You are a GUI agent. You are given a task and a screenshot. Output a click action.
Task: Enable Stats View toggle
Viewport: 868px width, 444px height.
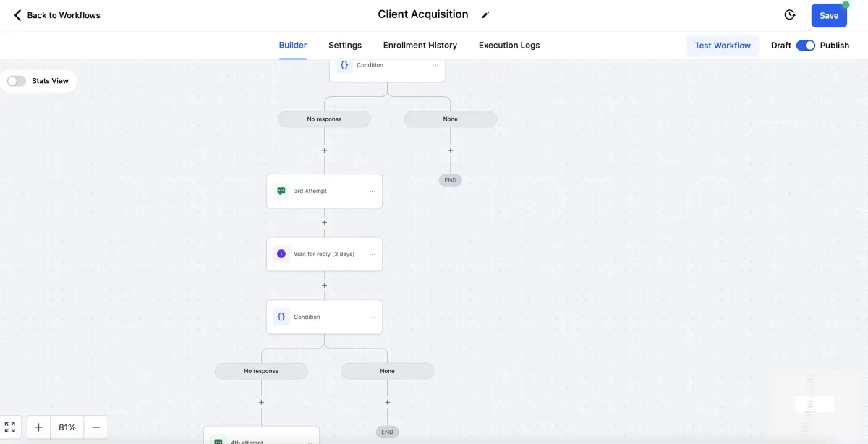click(16, 81)
